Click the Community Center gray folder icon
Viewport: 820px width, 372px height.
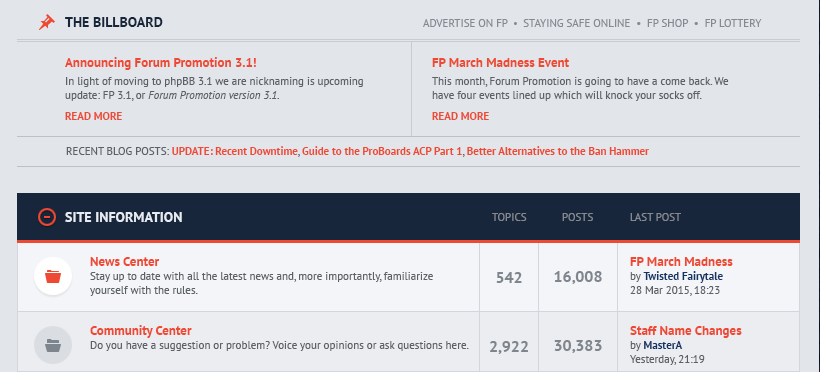click(x=53, y=345)
